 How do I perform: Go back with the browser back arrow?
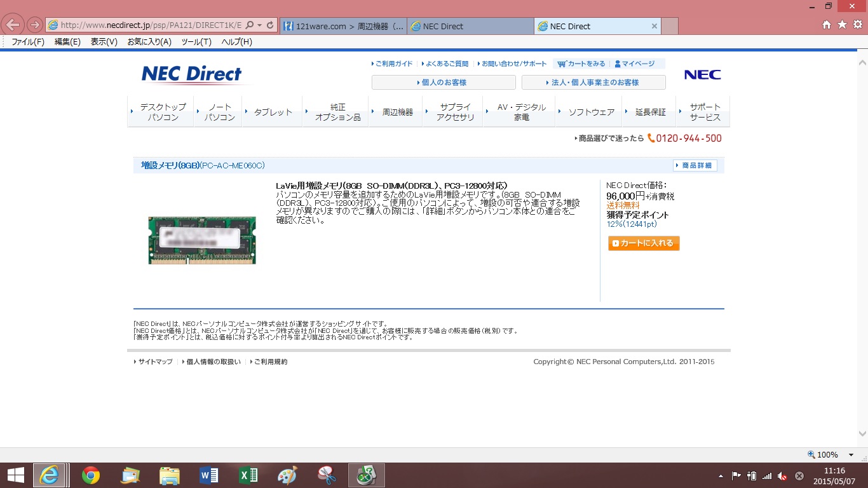13,25
